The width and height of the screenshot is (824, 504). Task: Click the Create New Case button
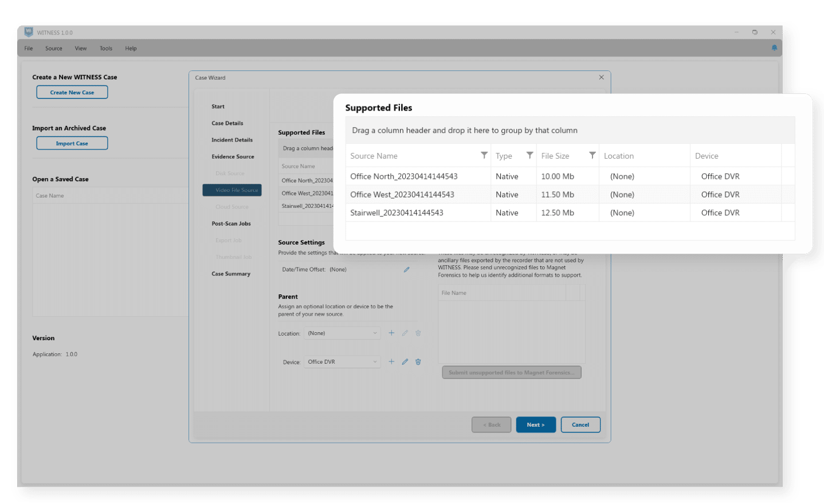(x=72, y=92)
